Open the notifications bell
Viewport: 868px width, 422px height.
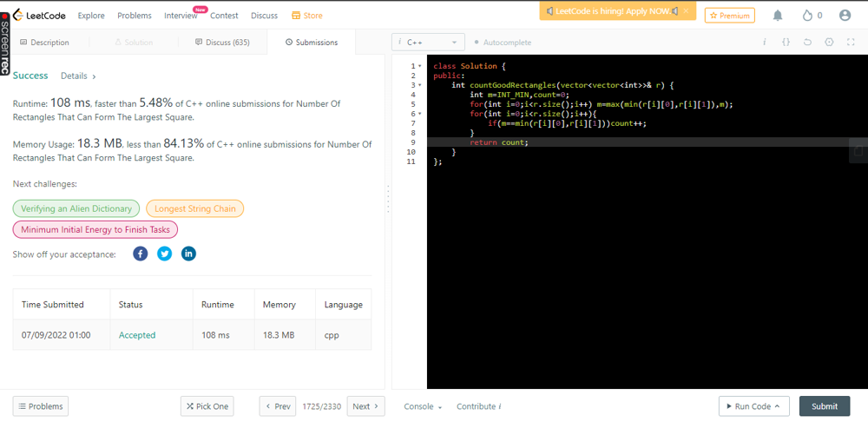[778, 16]
